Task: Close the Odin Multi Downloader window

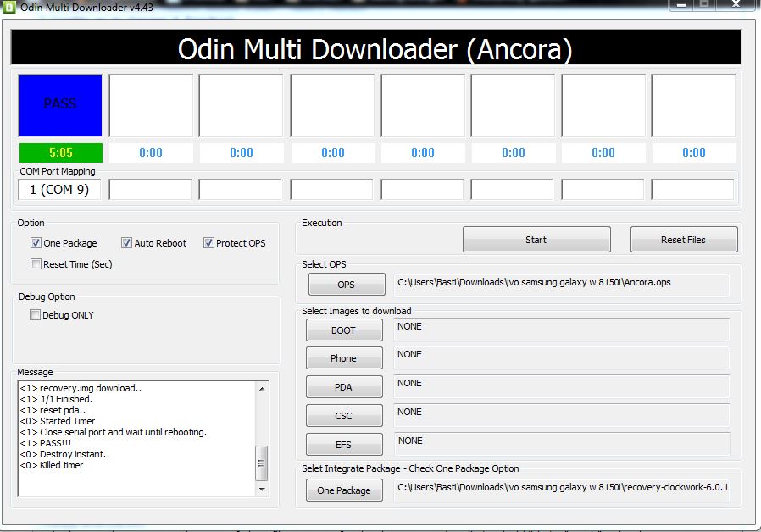Action: pos(736,5)
